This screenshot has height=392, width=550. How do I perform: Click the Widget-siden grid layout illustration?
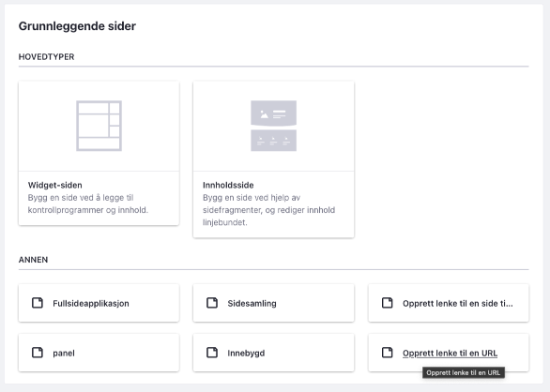click(99, 126)
